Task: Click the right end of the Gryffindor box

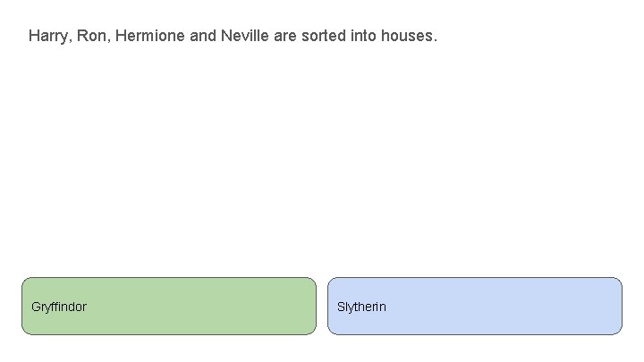Action: click(309, 306)
